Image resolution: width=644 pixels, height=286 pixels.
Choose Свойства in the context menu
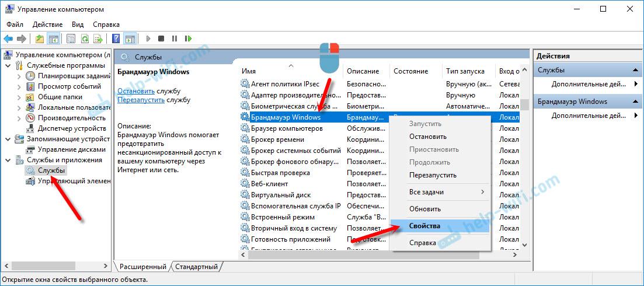tap(440, 226)
